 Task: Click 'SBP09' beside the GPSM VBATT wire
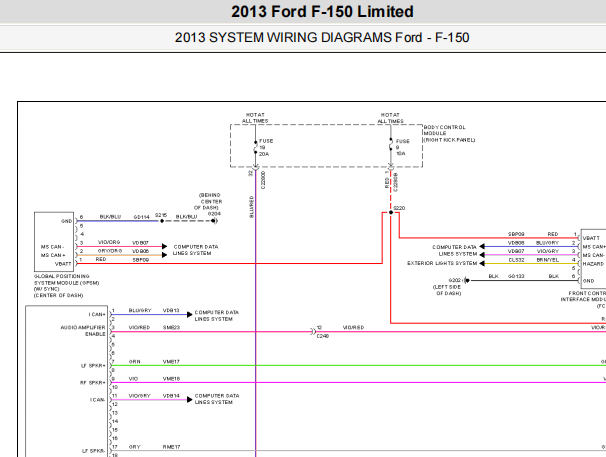tap(141, 260)
